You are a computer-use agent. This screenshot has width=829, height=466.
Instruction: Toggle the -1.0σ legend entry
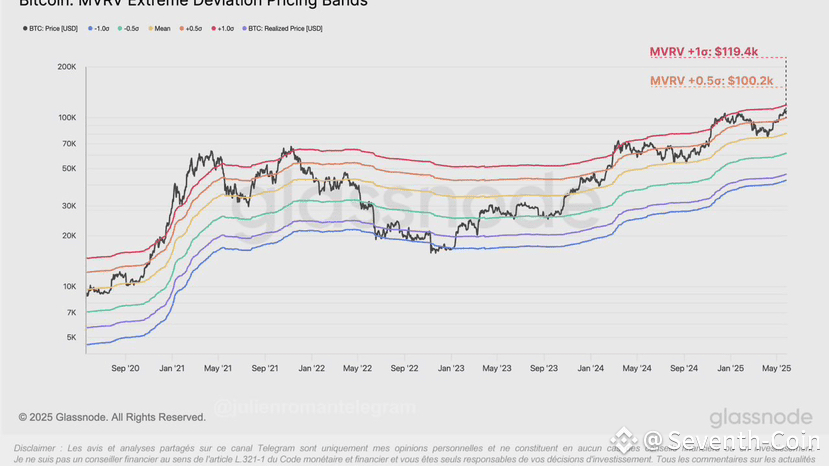click(98, 29)
